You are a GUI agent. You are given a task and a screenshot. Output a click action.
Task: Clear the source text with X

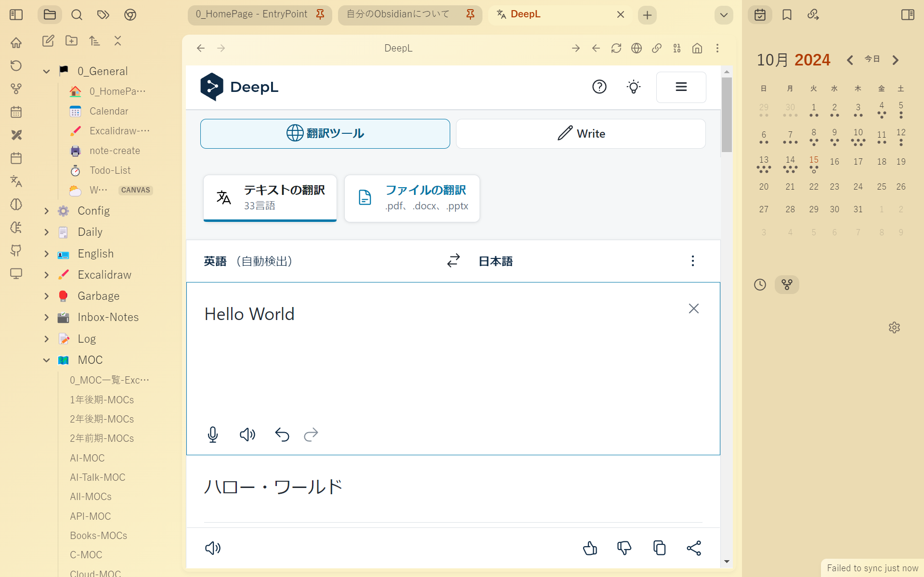[x=693, y=308]
